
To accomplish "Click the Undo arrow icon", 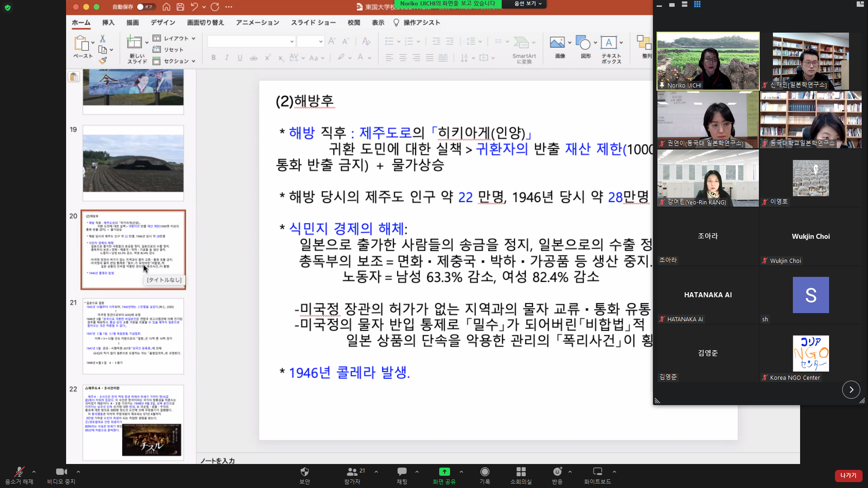I will pos(194,7).
